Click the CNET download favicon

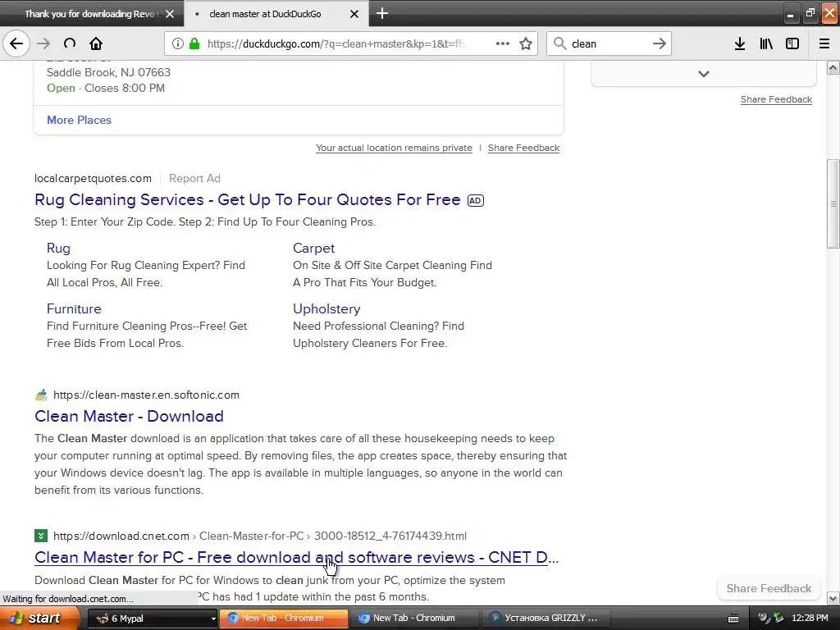[41, 536]
